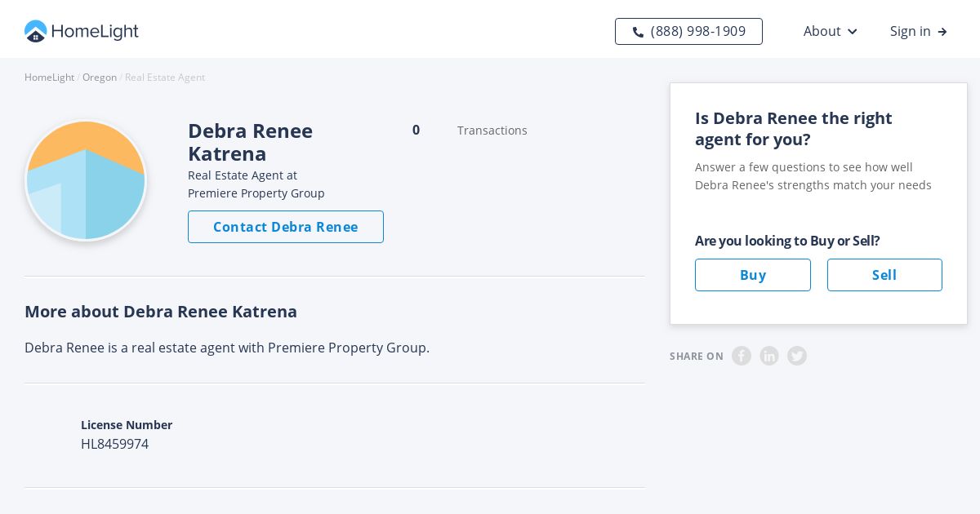
Task: Click the Sign in arrow icon
Action: click(x=942, y=32)
